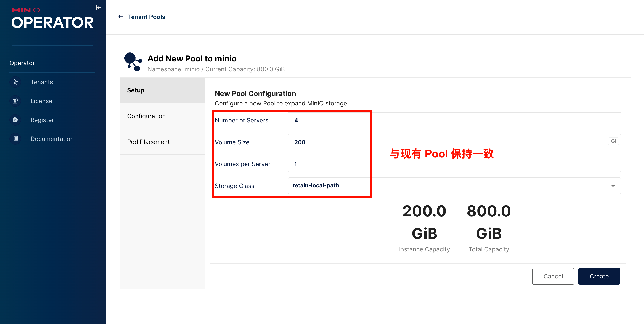Click the License sidebar icon
This screenshot has width=644, height=324.
coord(15,101)
